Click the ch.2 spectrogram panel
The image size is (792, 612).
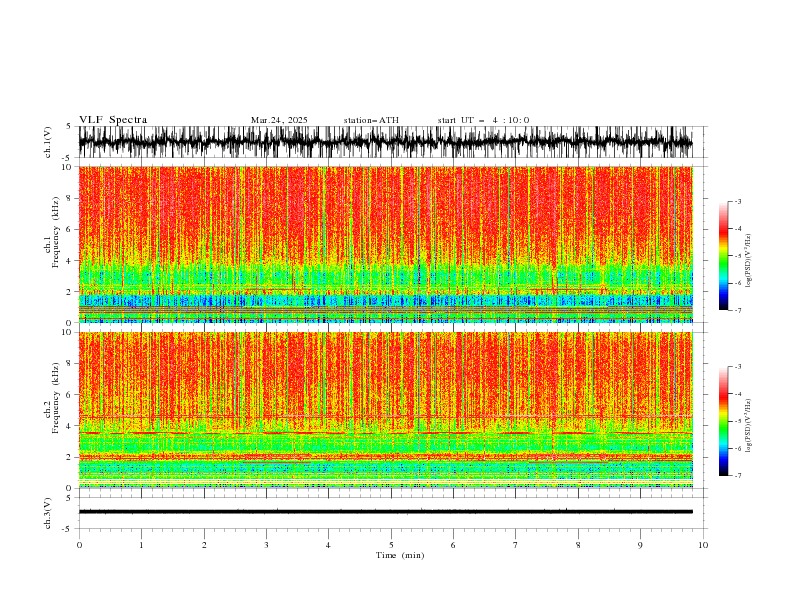click(386, 410)
